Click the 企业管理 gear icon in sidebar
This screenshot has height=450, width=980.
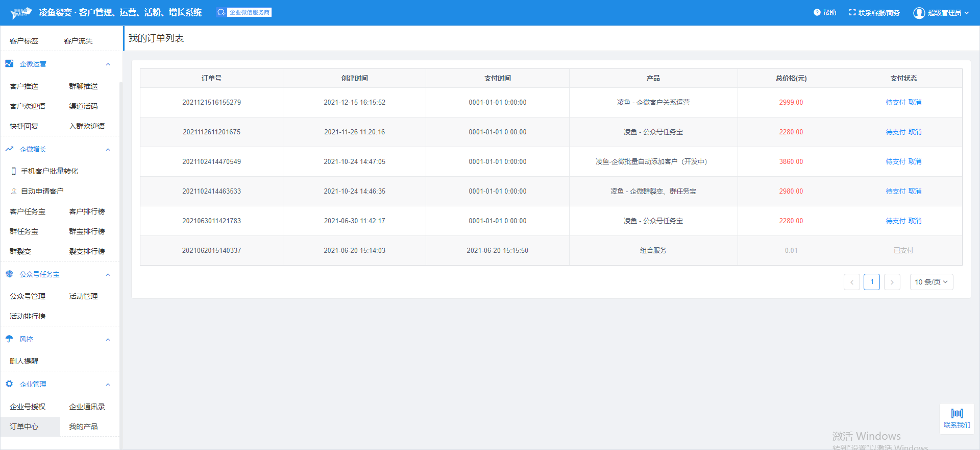9,384
